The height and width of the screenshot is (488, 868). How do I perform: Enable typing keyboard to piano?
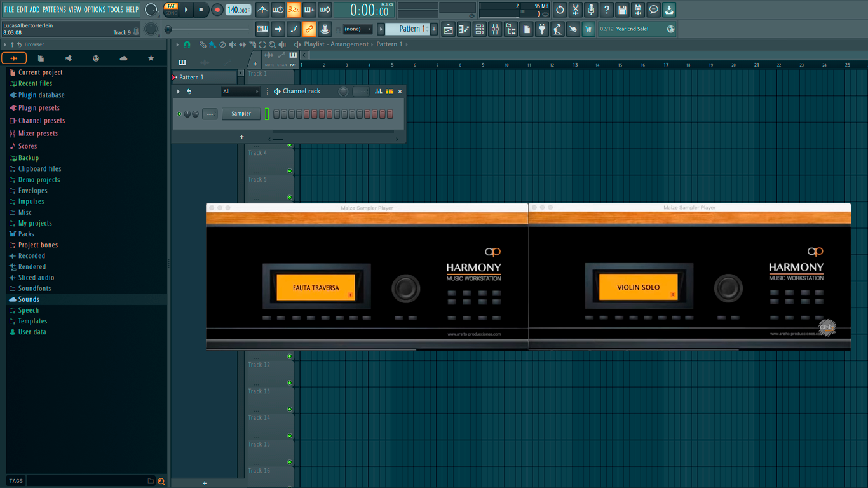coord(262,29)
